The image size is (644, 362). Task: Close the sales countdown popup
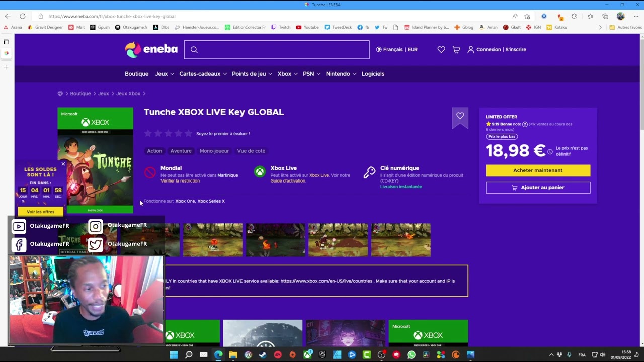63,164
